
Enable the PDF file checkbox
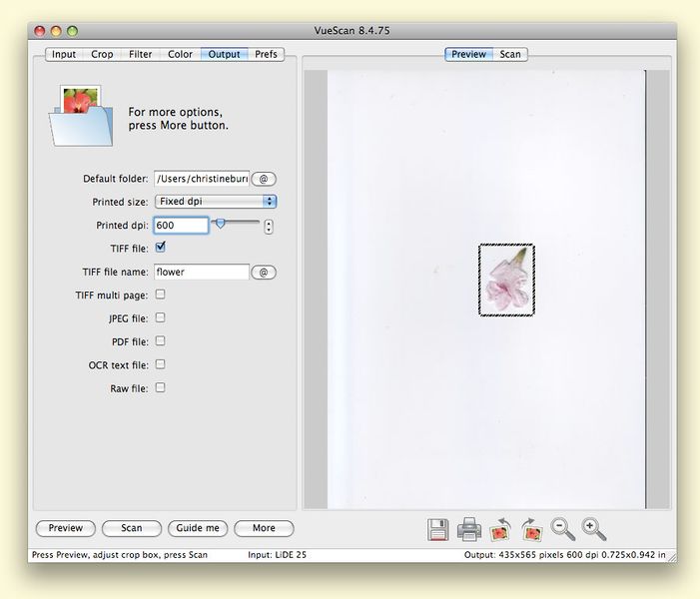pyautogui.click(x=161, y=341)
